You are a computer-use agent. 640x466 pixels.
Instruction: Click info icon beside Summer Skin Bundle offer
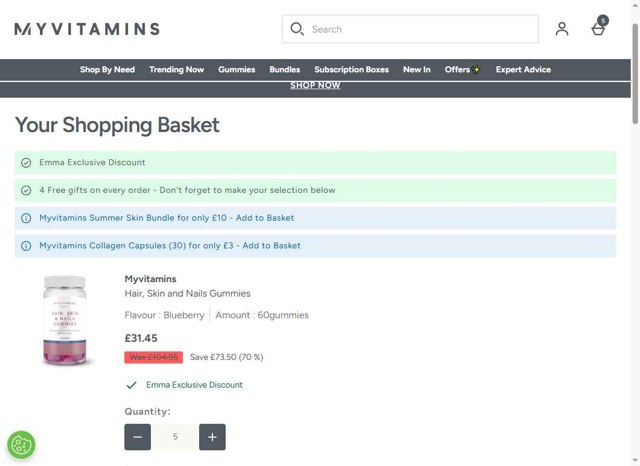tap(26, 218)
